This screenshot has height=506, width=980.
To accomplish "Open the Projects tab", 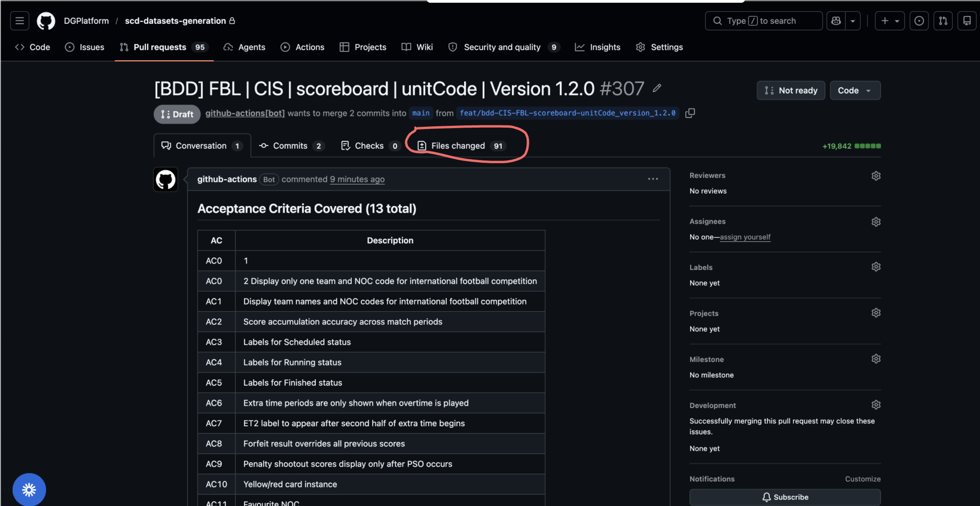I will (x=363, y=47).
